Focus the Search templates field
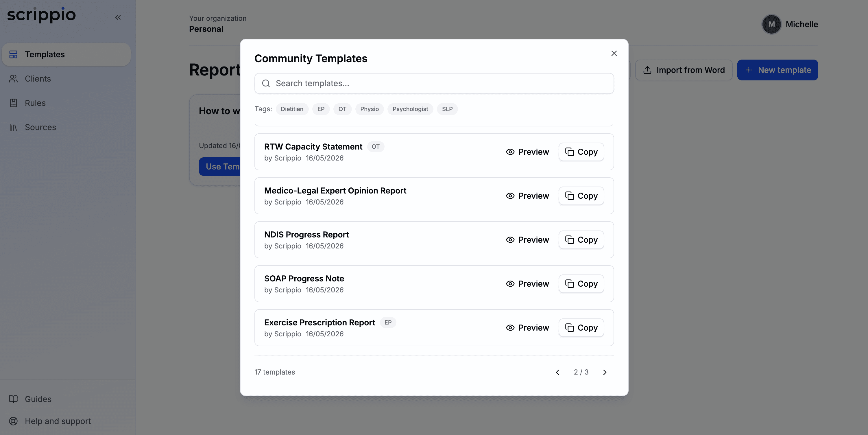 434,83
